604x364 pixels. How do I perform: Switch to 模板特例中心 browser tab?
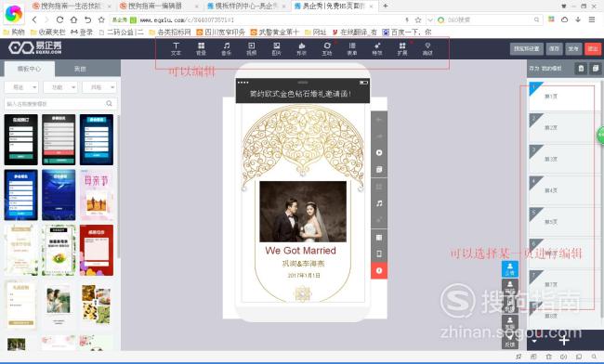tap(246, 6)
